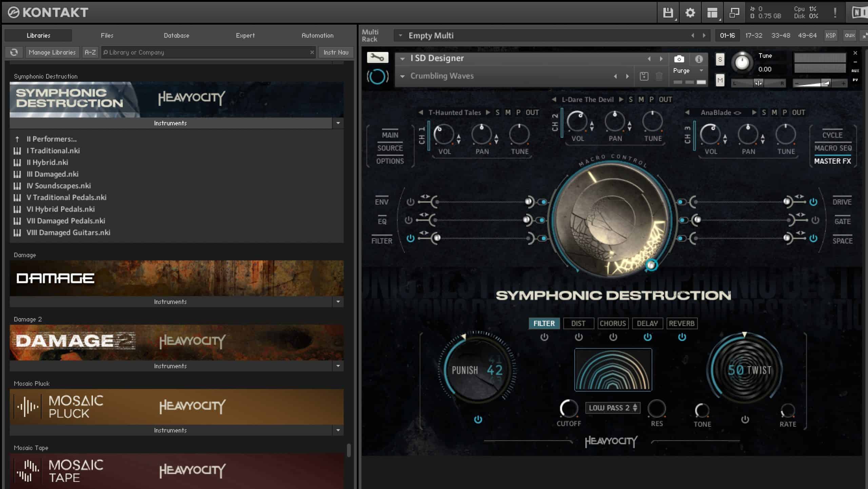Open the Empty Multi dropdown arrow

(400, 35)
